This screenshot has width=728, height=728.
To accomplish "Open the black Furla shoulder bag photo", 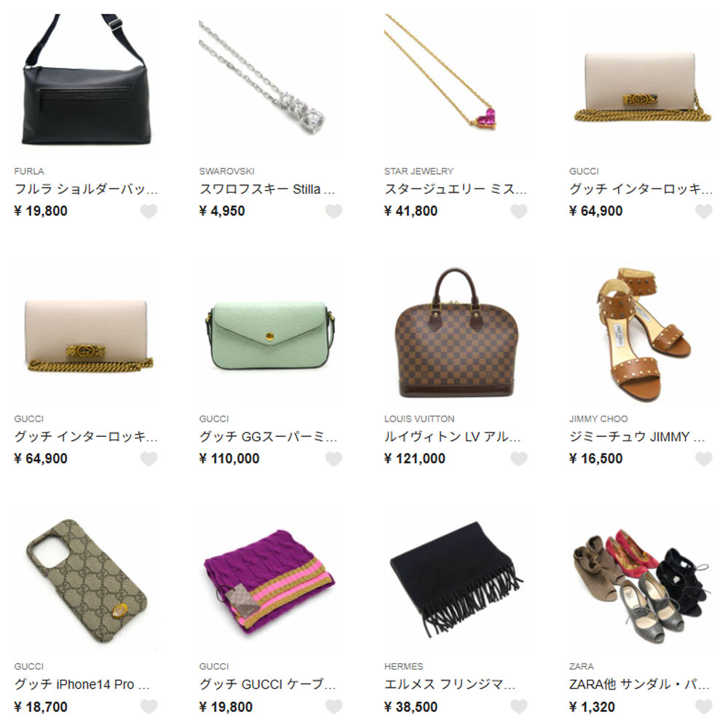I will click(x=86, y=87).
